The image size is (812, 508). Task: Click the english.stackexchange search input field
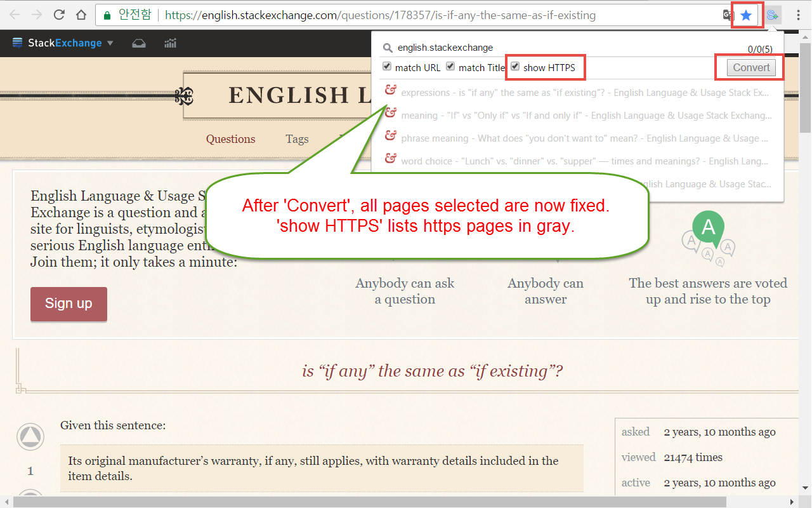pyautogui.click(x=444, y=47)
